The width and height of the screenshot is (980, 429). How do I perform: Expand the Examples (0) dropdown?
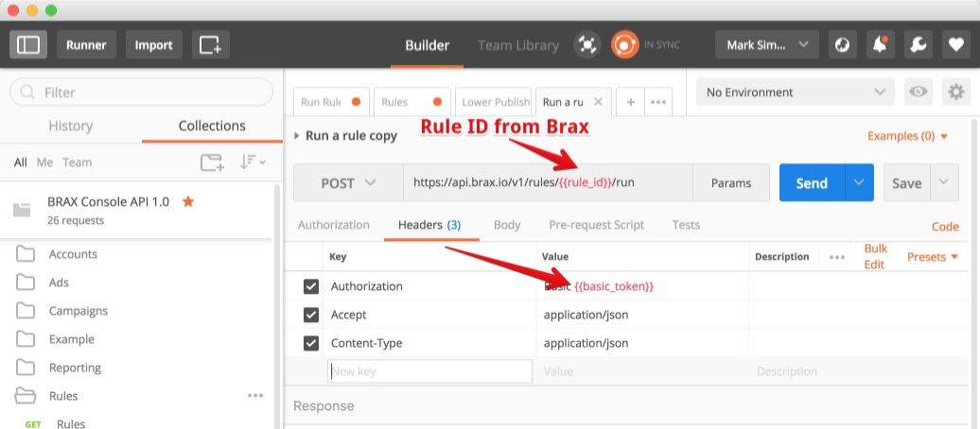[908, 135]
